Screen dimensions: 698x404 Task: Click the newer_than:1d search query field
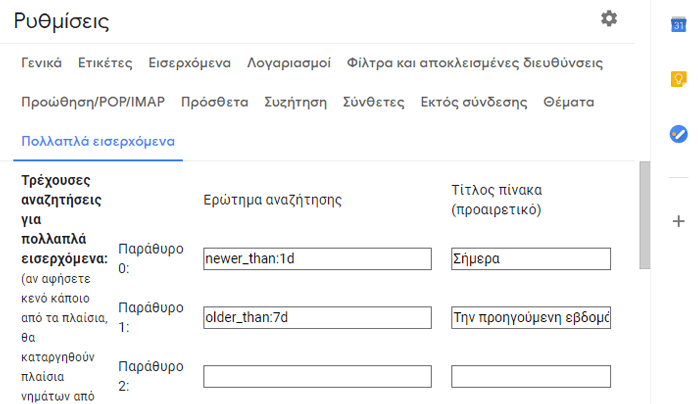tap(317, 259)
